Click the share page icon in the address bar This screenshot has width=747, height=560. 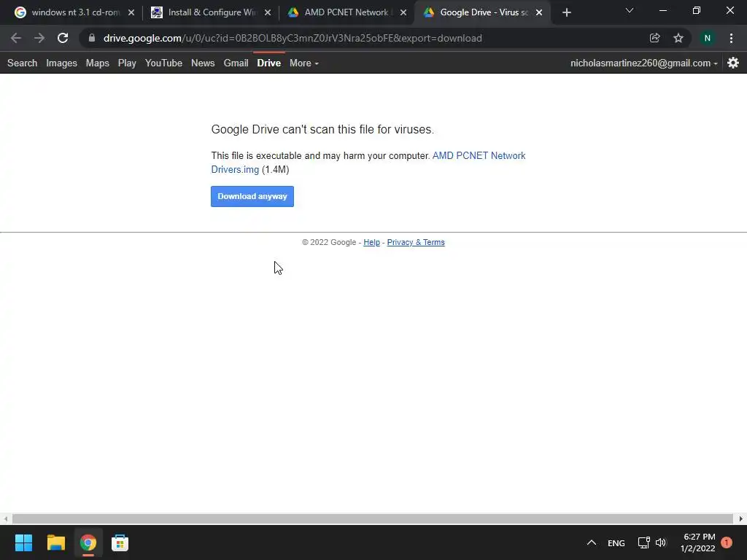pyautogui.click(x=655, y=38)
